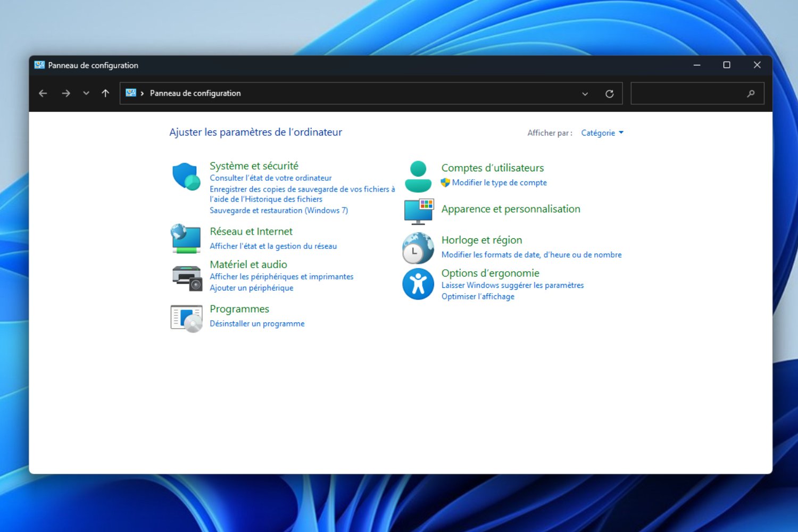Expand the address bar history dropdown

click(x=585, y=94)
